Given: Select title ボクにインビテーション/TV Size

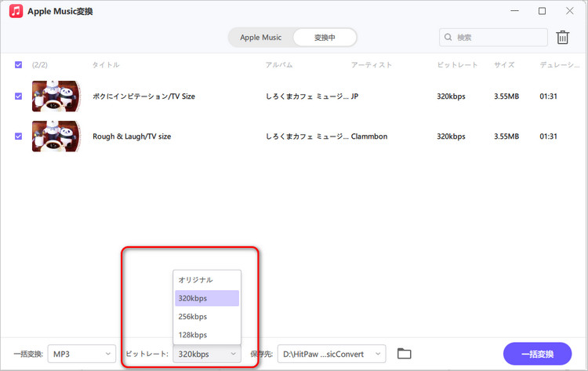Looking at the screenshot, I should pyautogui.click(x=144, y=96).
